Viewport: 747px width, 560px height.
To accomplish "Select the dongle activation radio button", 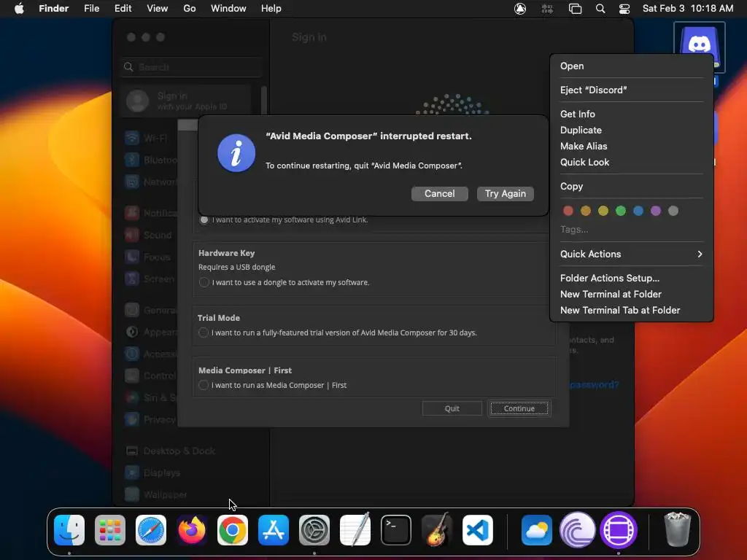I will tap(204, 282).
